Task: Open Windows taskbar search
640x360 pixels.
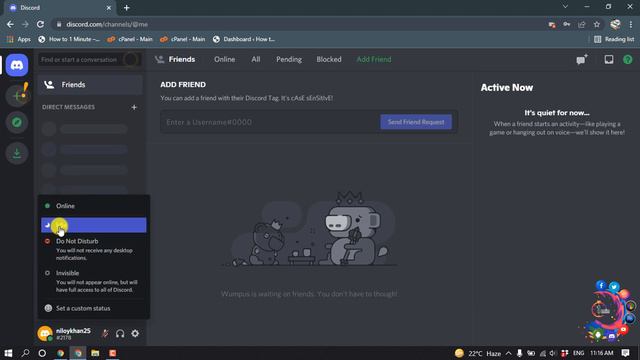Action: (25, 353)
